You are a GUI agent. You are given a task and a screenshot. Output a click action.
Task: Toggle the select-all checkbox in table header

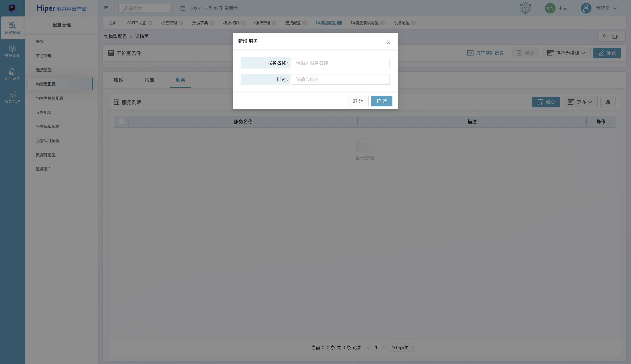point(121,122)
